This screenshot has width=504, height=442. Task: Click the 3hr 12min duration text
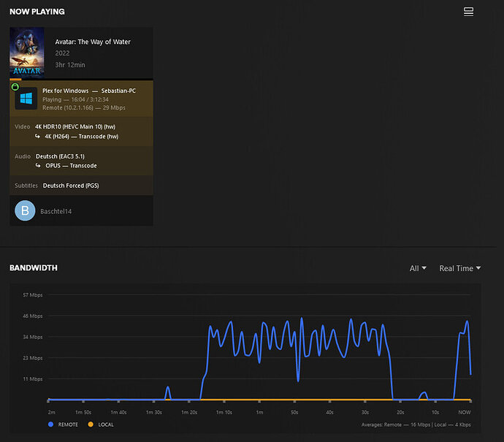click(69, 64)
